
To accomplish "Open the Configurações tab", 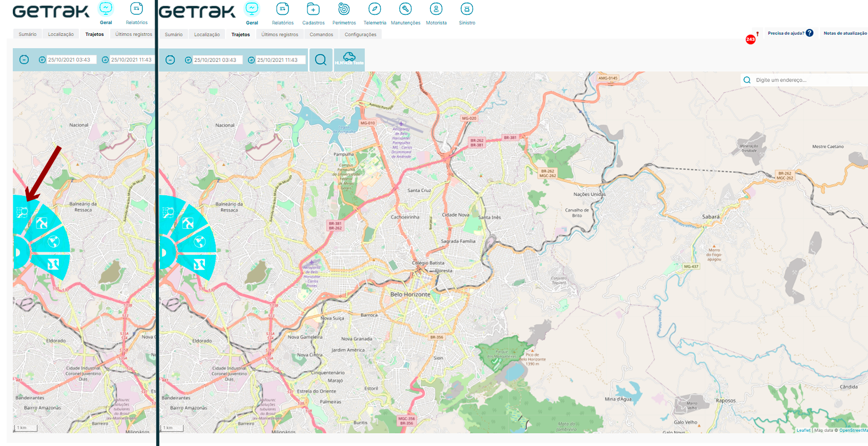I will 360,34.
